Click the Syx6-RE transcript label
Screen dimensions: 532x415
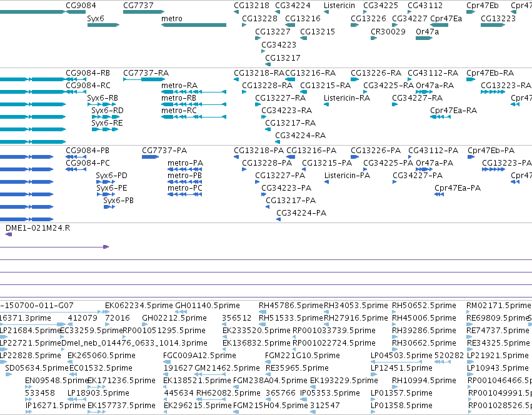107,123
